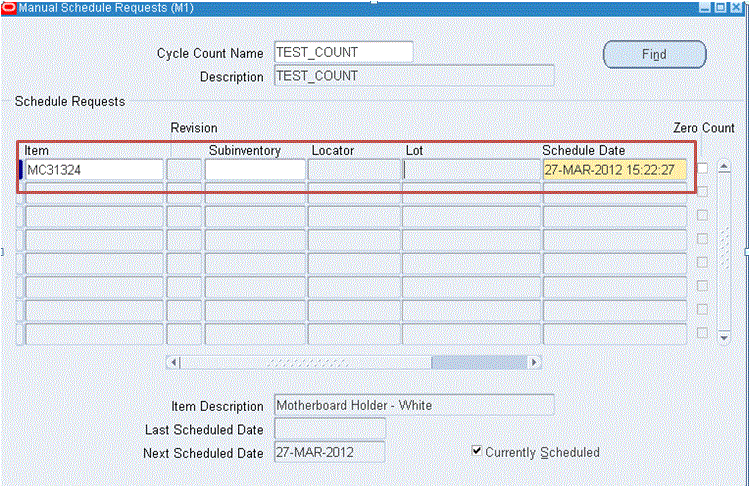Focus the Revision field in the MC31324 row
750x487 pixels.
[184, 170]
